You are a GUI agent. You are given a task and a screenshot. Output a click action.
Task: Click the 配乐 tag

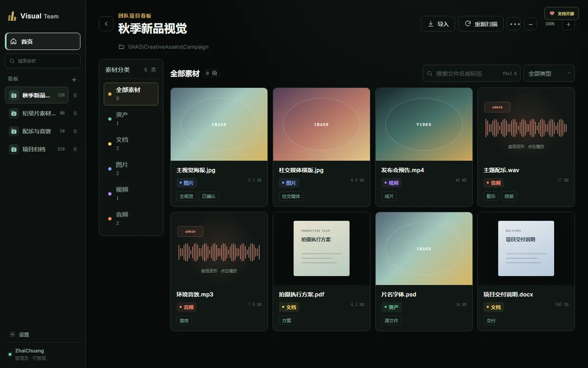tap(491, 196)
